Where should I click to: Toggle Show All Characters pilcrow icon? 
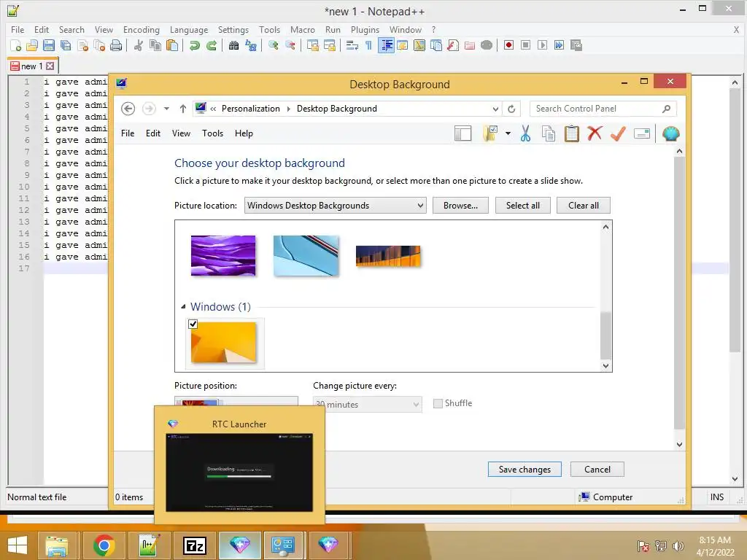(368, 45)
